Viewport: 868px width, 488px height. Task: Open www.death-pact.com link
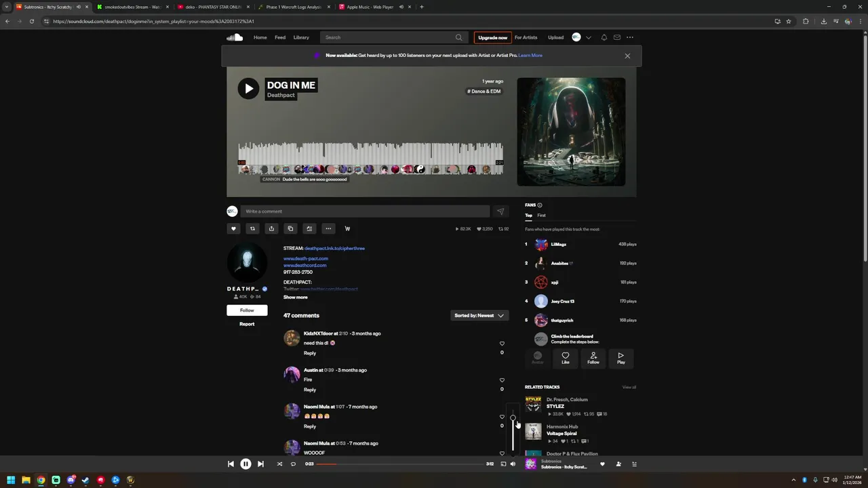[306, 258]
